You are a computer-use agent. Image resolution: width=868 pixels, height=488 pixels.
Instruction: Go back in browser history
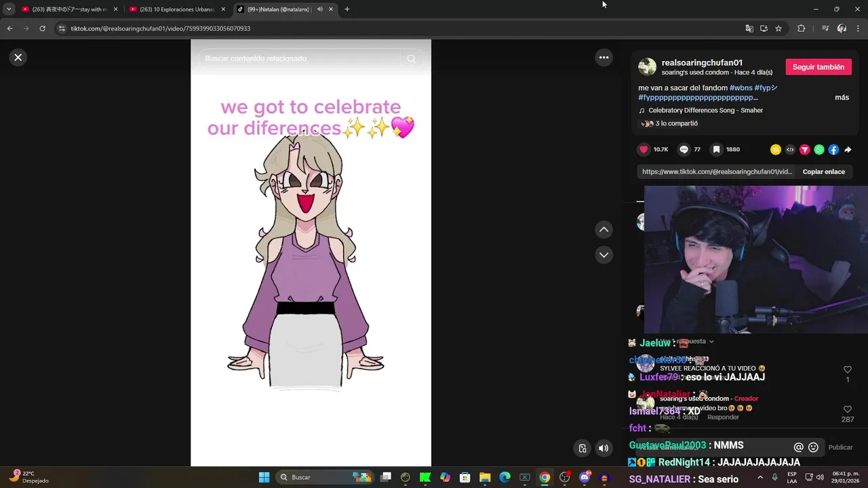click(x=9, y=28)
